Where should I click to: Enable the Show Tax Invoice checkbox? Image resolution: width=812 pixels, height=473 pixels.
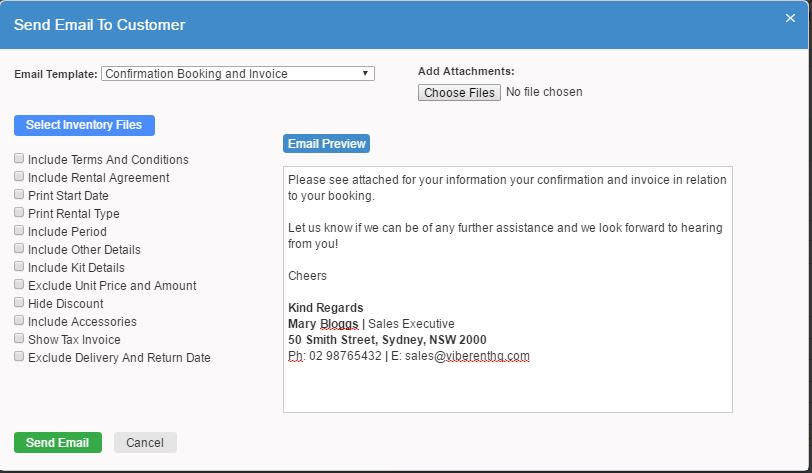tap(19, 339)
